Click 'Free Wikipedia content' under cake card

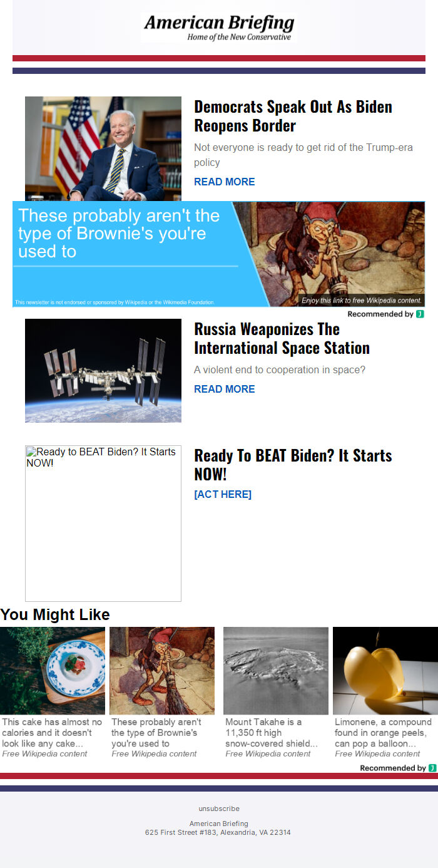(x=44, y=754)
